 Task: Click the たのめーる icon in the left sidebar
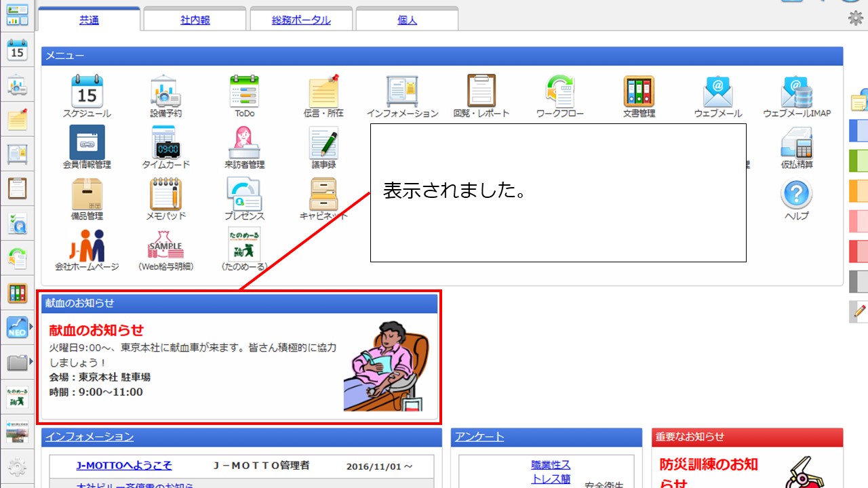click(x=17, y=397)
